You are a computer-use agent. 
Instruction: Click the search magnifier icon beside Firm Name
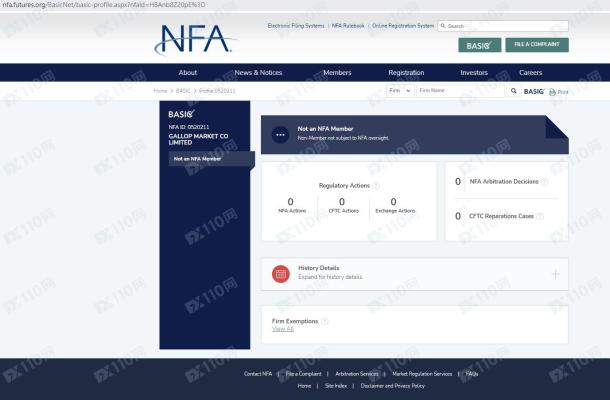click(514, 91)
